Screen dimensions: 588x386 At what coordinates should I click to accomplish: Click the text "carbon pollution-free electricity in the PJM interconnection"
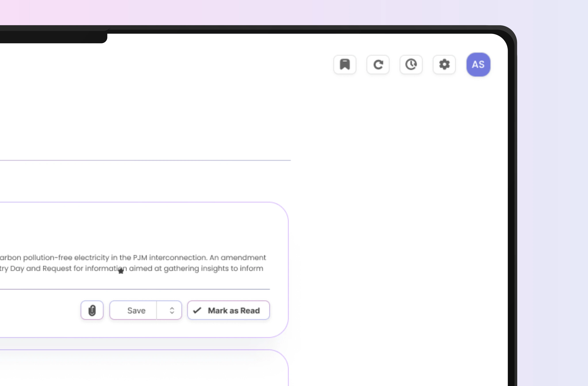(x=103, y=257)
